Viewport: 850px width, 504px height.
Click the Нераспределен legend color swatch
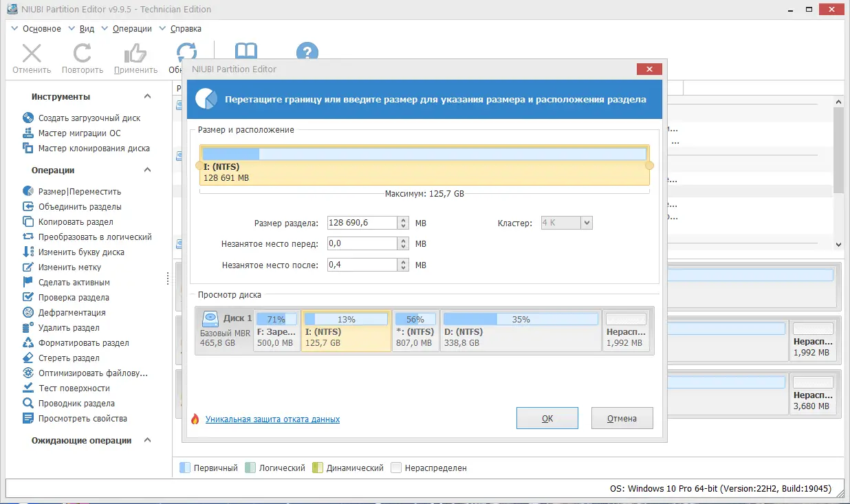pyautogui.click(x=396, y=468)
